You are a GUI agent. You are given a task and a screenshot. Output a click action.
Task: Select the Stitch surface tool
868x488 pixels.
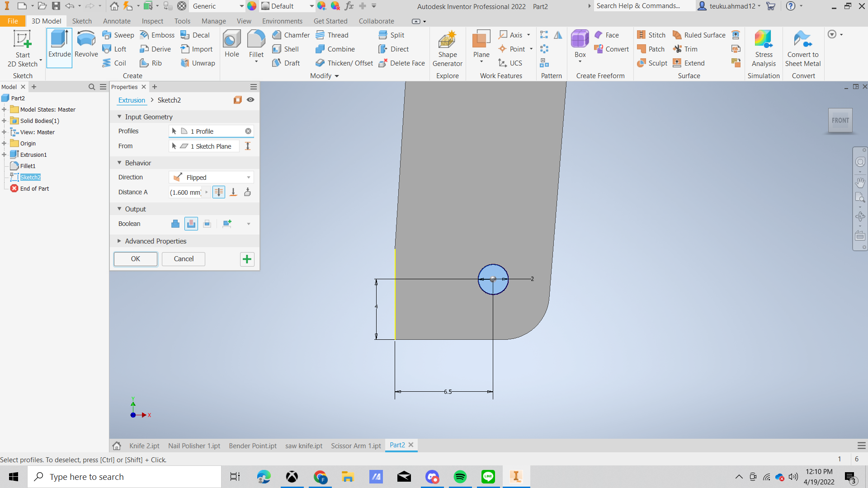click(651, 35)
